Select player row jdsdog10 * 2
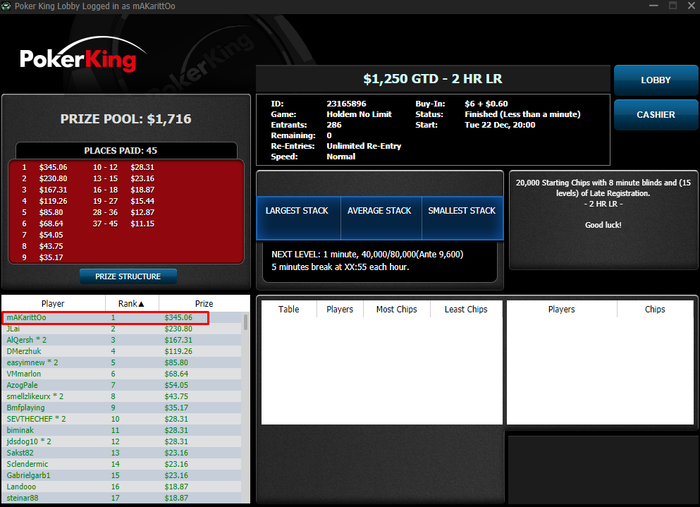The height and width of the screenshot is (507, 700). (x=121, y=441)
